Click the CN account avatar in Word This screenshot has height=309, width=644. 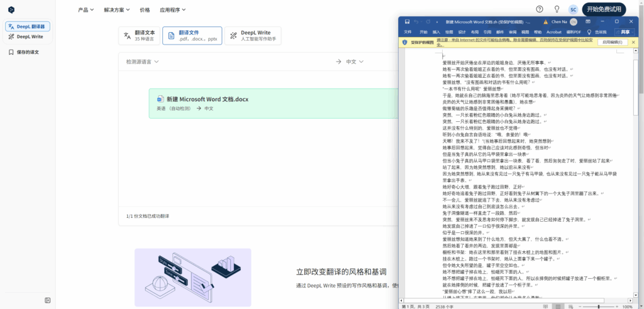[x=574, y=22]
